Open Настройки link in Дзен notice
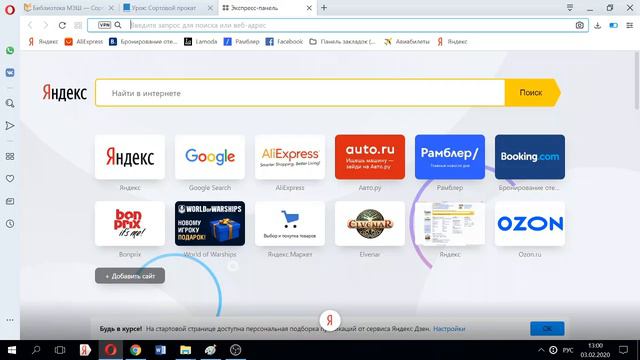 (449, 329)
